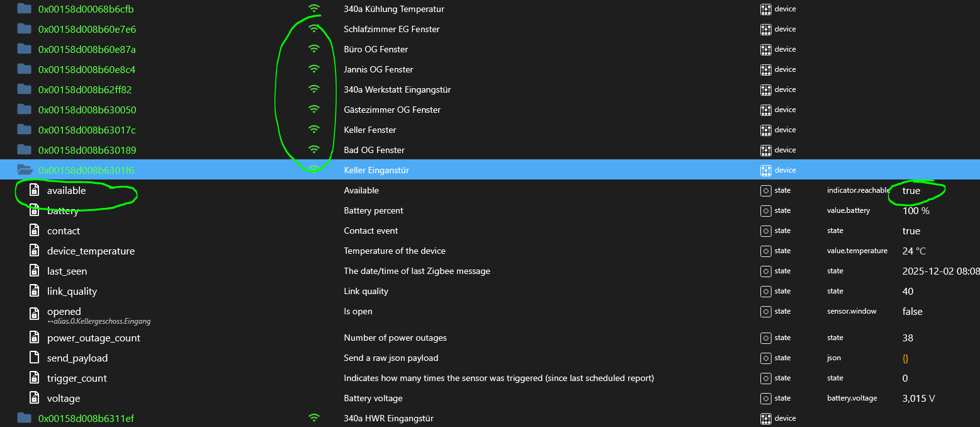Select the link_quality state row
Screen dimensions: 980x427
pos(72,291)
